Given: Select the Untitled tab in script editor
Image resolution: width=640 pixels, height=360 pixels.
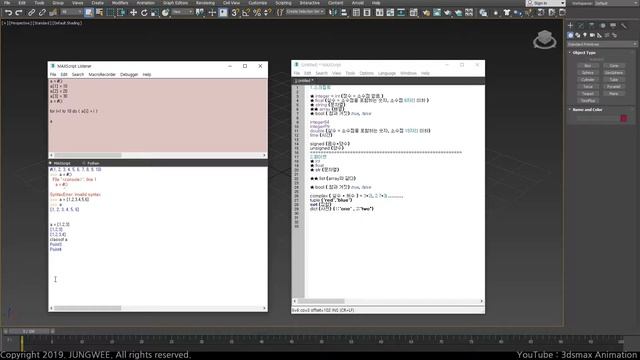Looking at the screenshot, I should pos(304,81).
